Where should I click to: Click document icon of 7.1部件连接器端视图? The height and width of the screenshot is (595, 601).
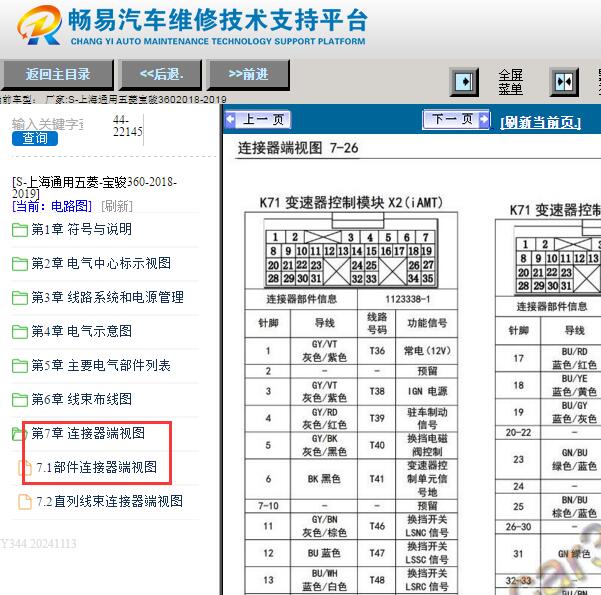point(25,468)
